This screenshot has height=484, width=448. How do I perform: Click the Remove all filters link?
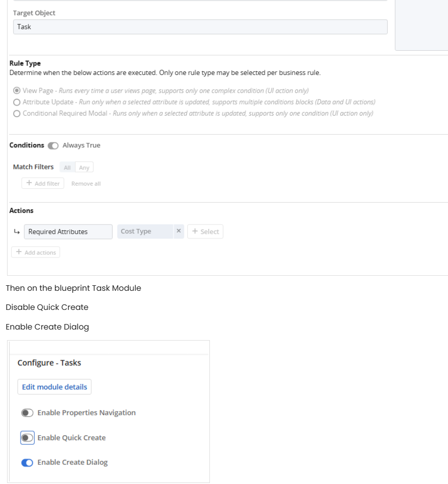point(86,184)
